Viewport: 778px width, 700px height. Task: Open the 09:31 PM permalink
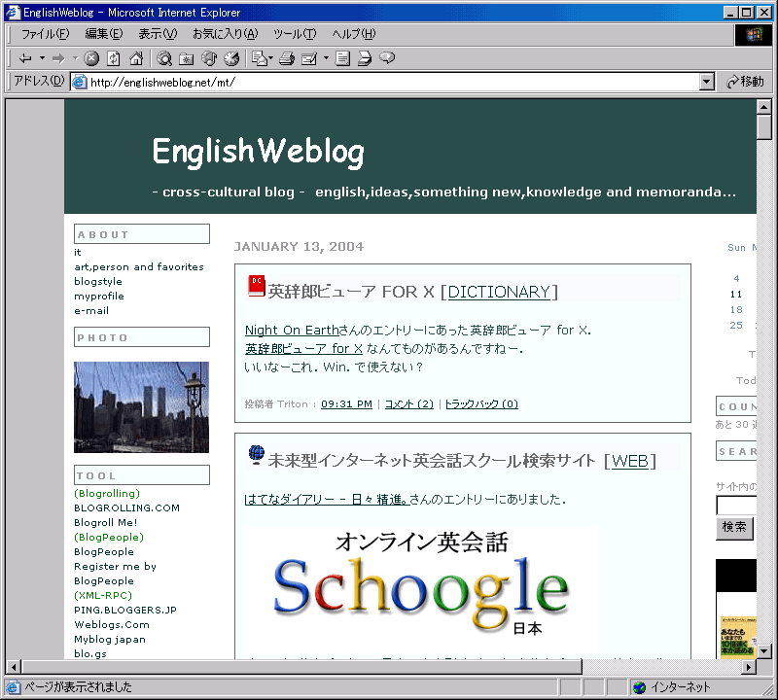tap(346, 404)
